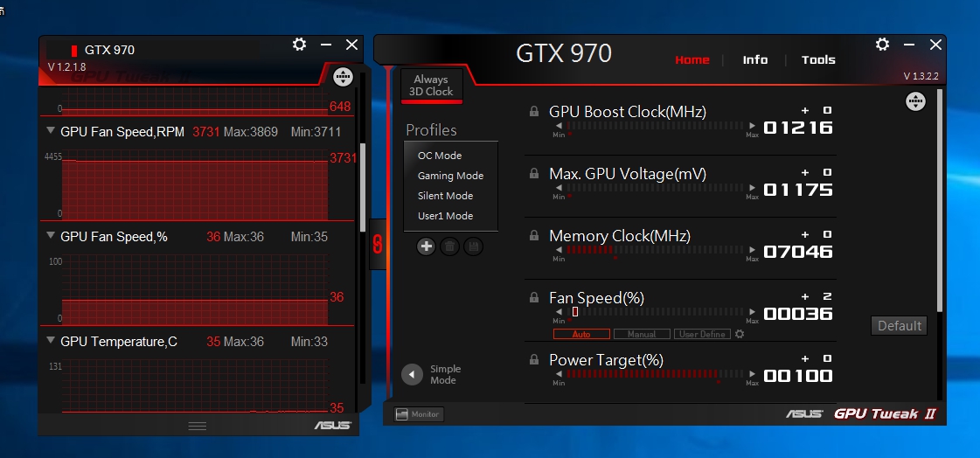Toggle lock for GPU Boost Clock
This screenshot has height=458, width=980.
pyautogui.click(x=534, y=111)
